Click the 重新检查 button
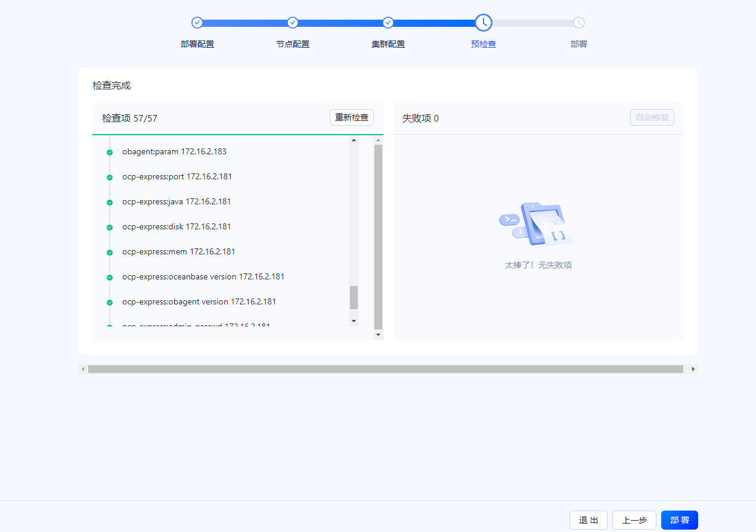Viewport: 756px width, 532px height. (x=352, y=117)
